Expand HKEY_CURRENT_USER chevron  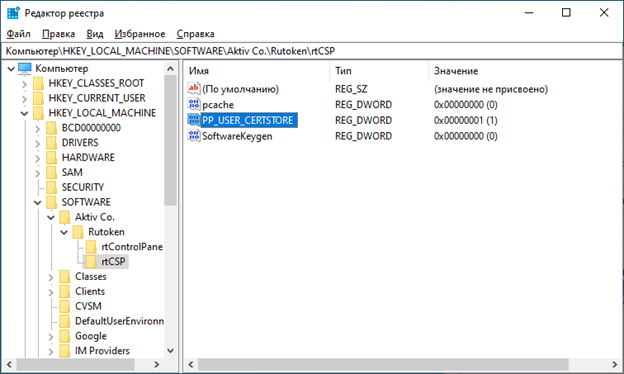tap(24, 99)
